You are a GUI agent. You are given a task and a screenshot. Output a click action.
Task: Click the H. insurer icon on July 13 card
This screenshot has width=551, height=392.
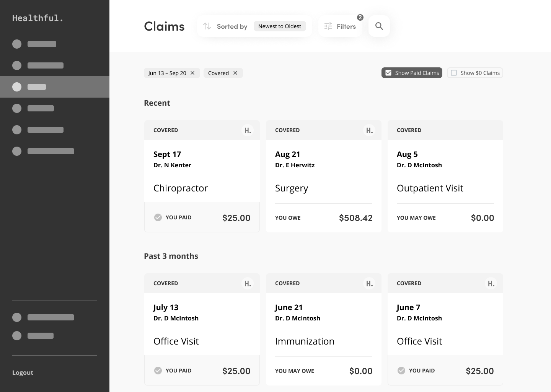pyautogui.click(x=248, y=284)
